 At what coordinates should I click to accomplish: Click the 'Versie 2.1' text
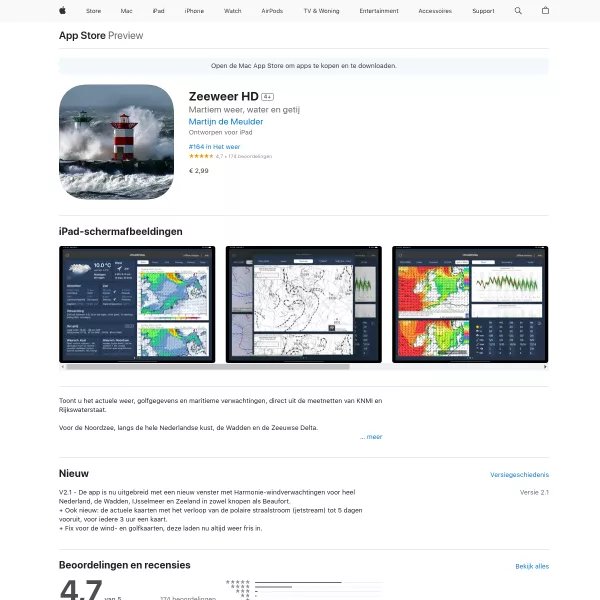click(x=534, y=492)
